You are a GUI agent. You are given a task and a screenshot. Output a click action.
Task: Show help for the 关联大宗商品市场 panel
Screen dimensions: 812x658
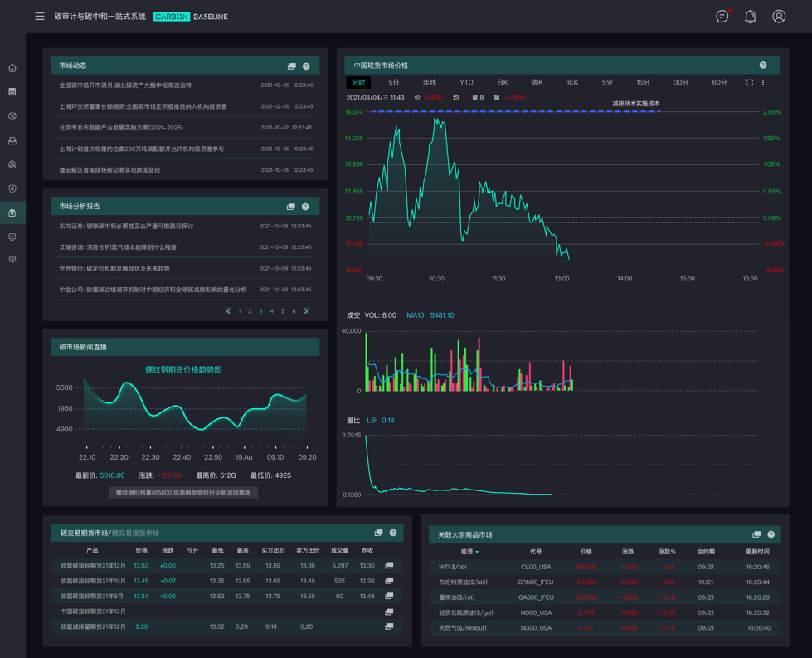[771, 534]
